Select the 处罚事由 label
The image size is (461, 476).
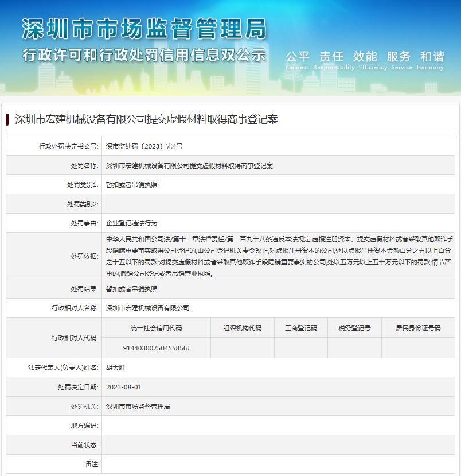[x=84, y=224]
